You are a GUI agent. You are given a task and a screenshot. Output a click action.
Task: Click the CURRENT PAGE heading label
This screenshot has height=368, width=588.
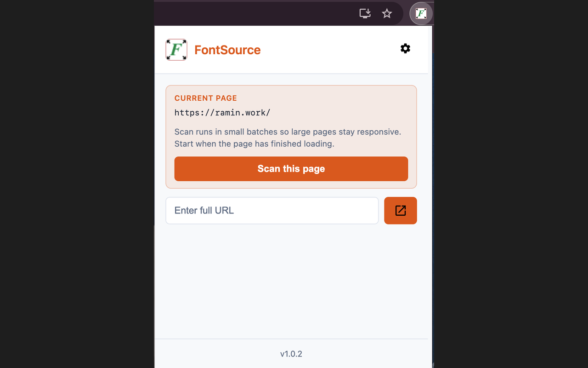[206, 98]
